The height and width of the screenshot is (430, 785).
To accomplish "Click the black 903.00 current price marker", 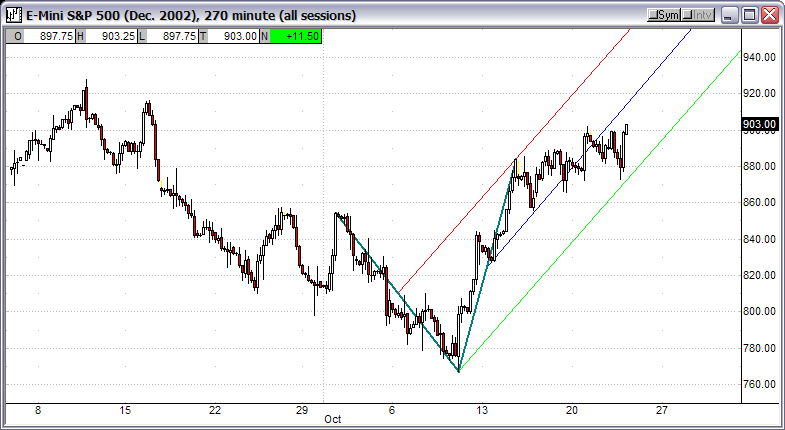I will 760,124.
